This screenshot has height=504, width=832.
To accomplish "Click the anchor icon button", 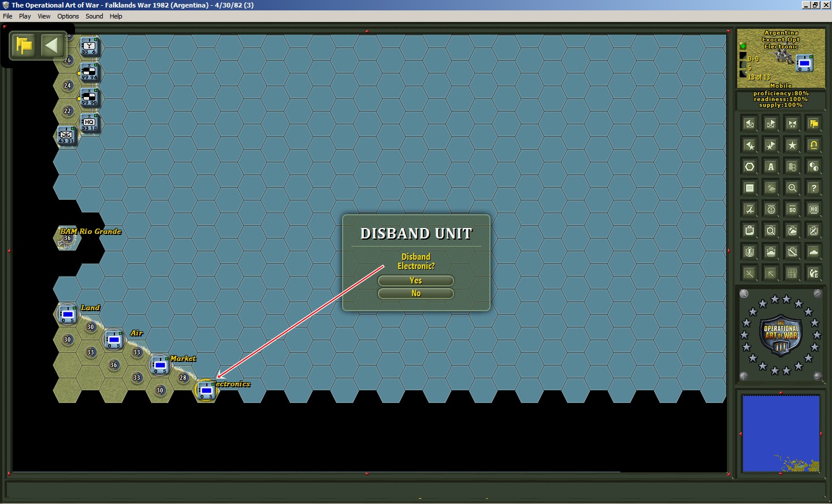I will (771, 209).
